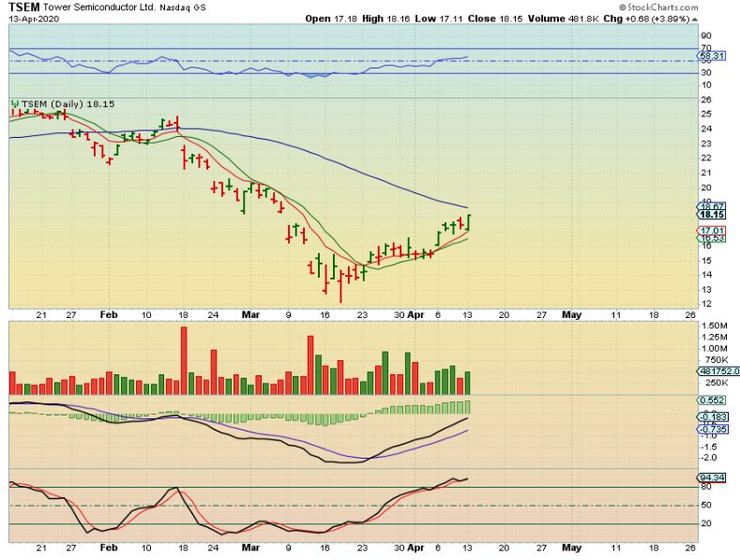
Task: Click the 26 label on the price axis
Action: coord(706,100)
